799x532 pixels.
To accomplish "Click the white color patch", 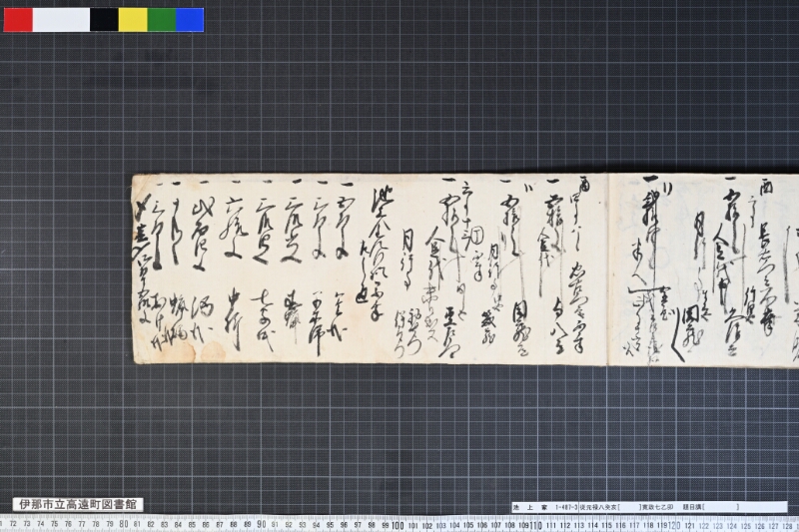I will click(x=61, y=20).
